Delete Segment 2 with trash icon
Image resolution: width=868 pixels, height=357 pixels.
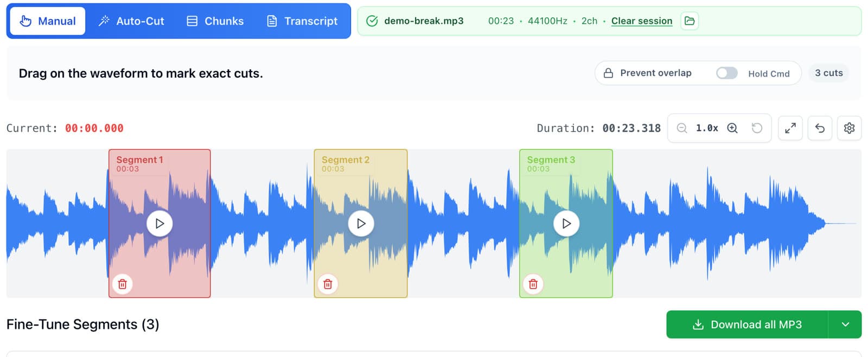coord(328,284)
